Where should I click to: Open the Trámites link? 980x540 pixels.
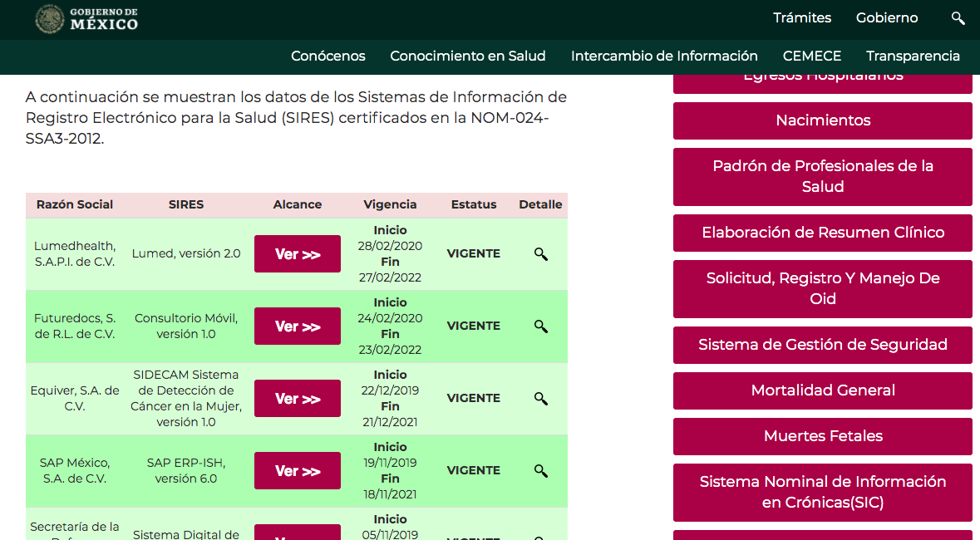click(x=802, y=18)
